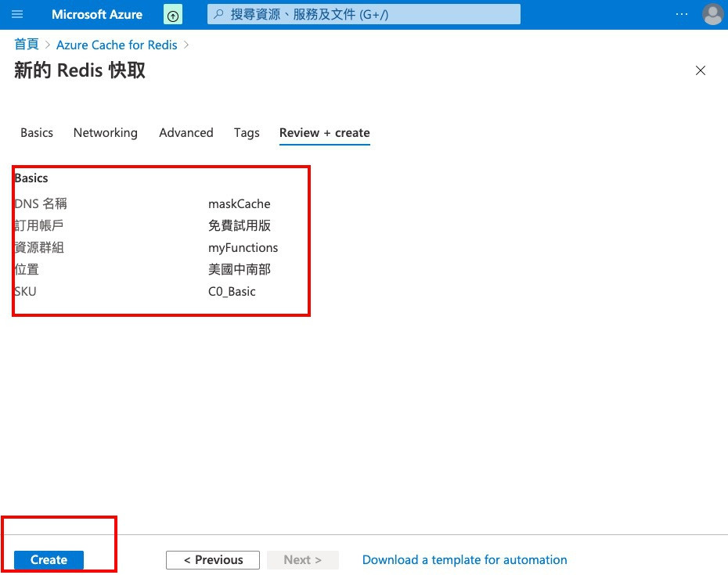Open the hamburger portal menu
This screenshot has width=728, height=575.
pyautogui.click(x=17, y=14)
